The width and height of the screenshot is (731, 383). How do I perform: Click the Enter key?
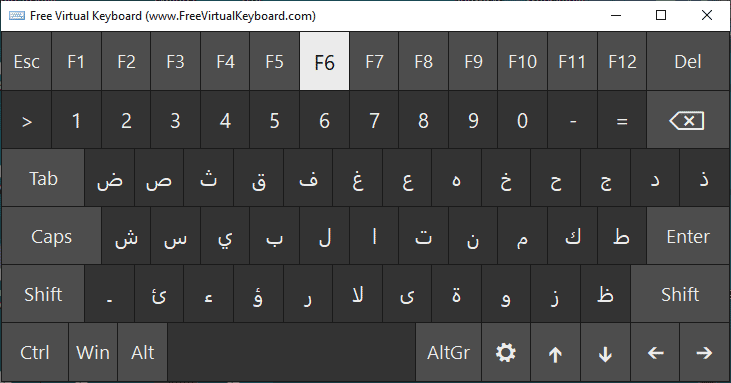click(x=688, y=236)
